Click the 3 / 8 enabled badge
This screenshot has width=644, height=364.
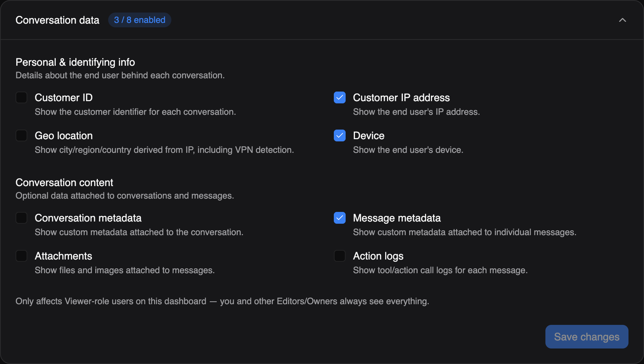pos(140,20)
